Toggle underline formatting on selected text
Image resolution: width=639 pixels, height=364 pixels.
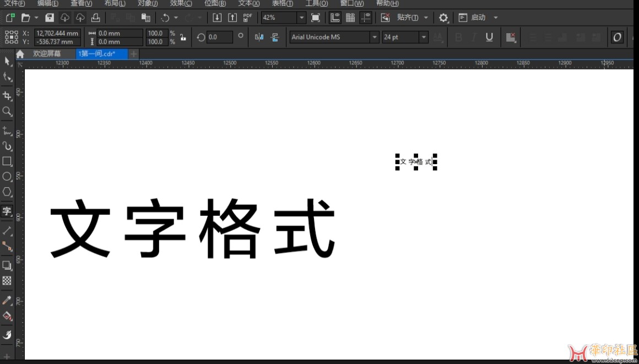click(490, 37)
